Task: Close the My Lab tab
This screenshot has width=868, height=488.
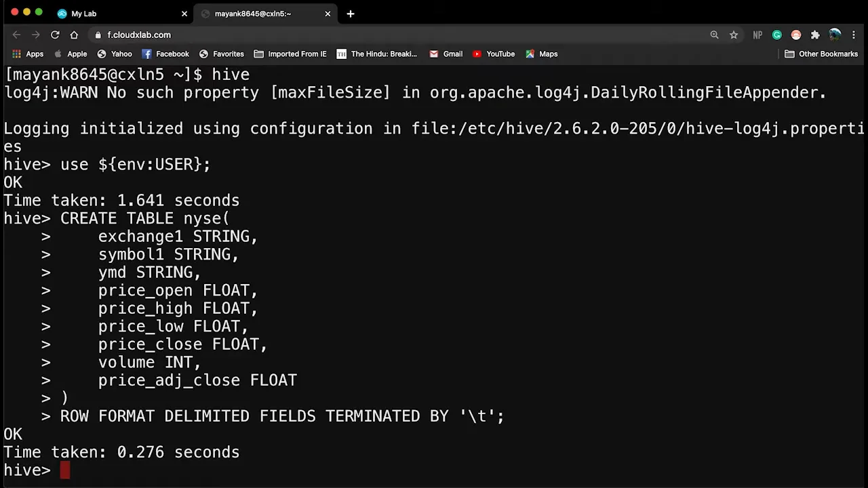Action: coord(184,14)
